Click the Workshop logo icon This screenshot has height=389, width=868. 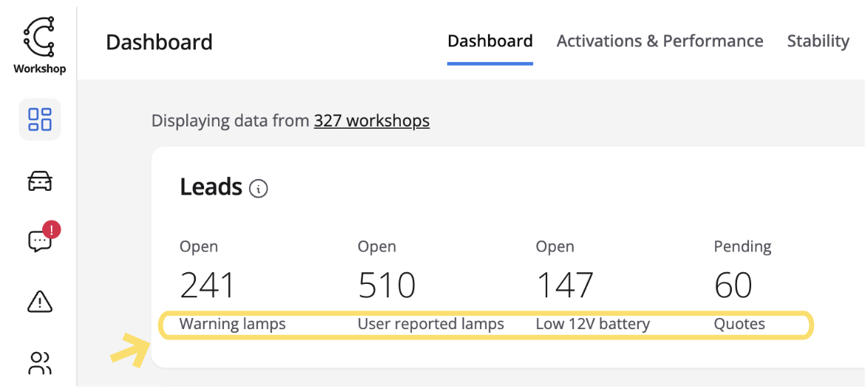tap(39, 38)
